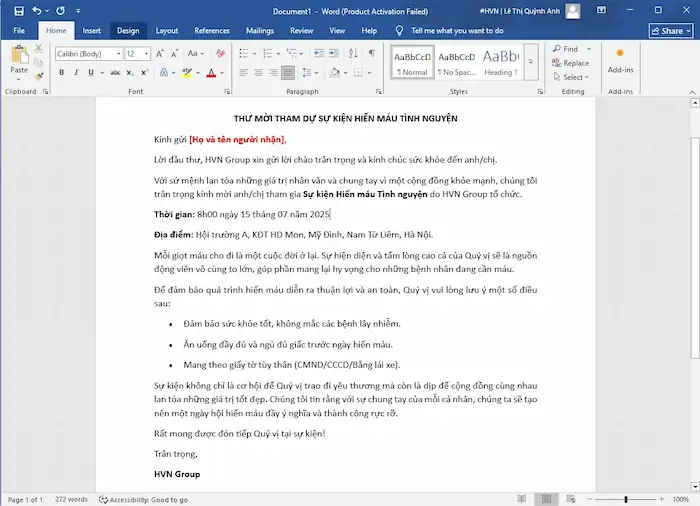
Task: Open the References tab
Action: [x=211, y=31]
